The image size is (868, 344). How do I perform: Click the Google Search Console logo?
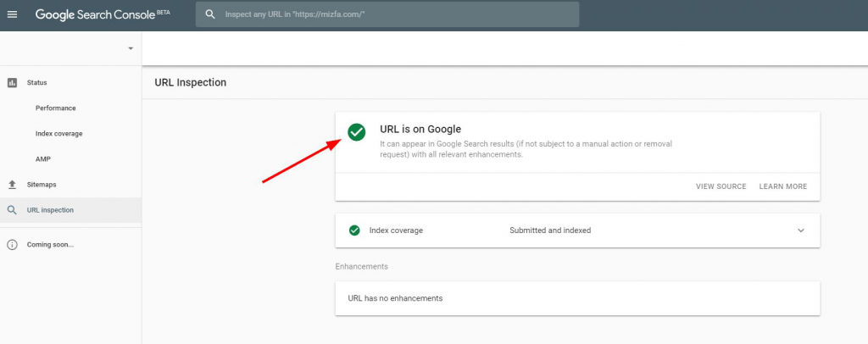103,14
